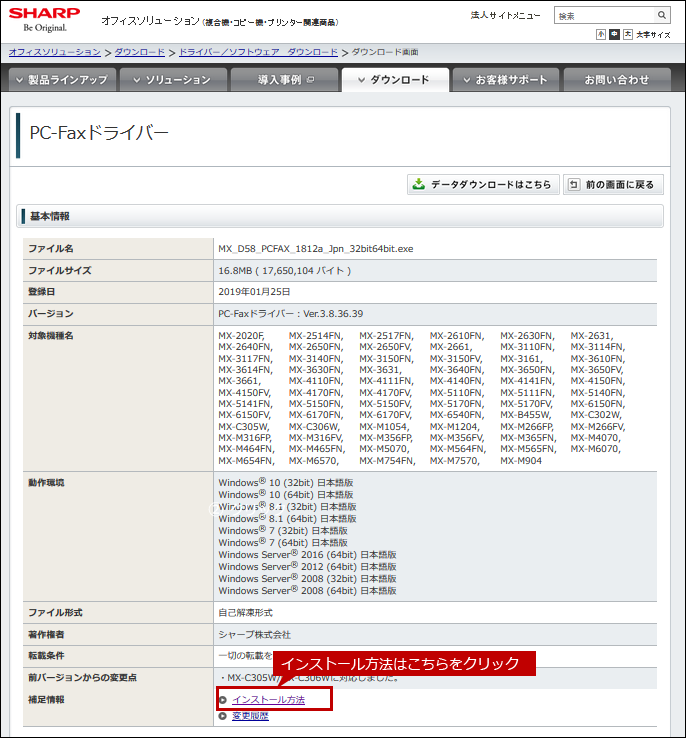This screenshot has height=738, width=686.
Task: Click Windows Server 2016 (64bit) line
Action: 307,554
